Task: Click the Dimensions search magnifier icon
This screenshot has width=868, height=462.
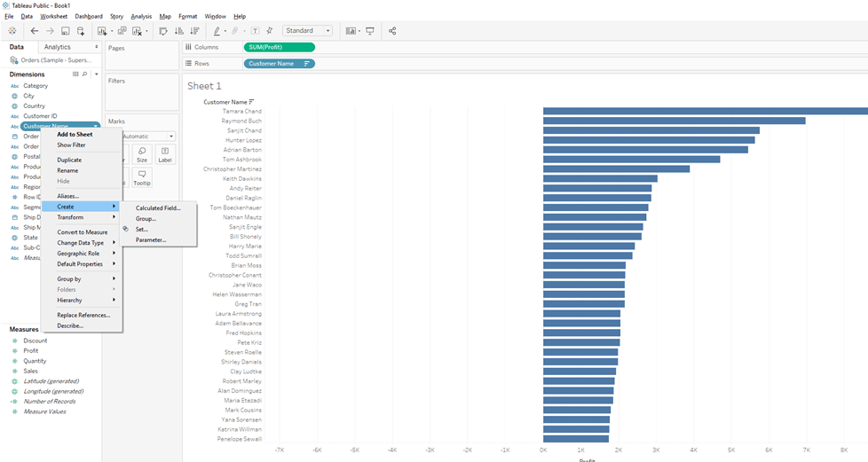Action: (84, 74)
